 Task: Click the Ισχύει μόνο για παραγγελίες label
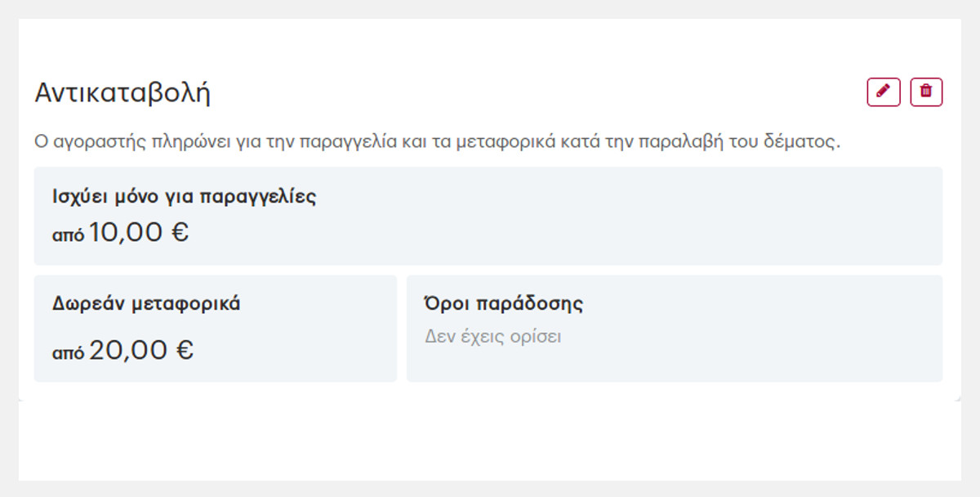point(184,197)
